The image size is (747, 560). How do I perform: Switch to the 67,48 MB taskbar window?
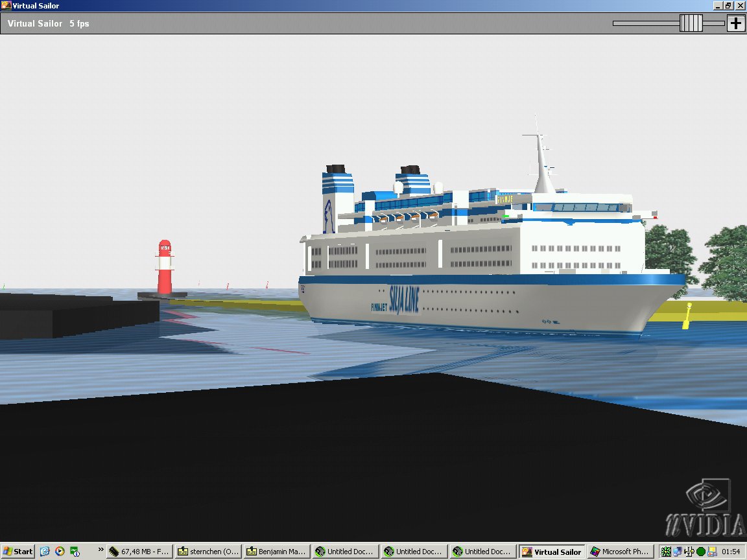tap(139, 552)
